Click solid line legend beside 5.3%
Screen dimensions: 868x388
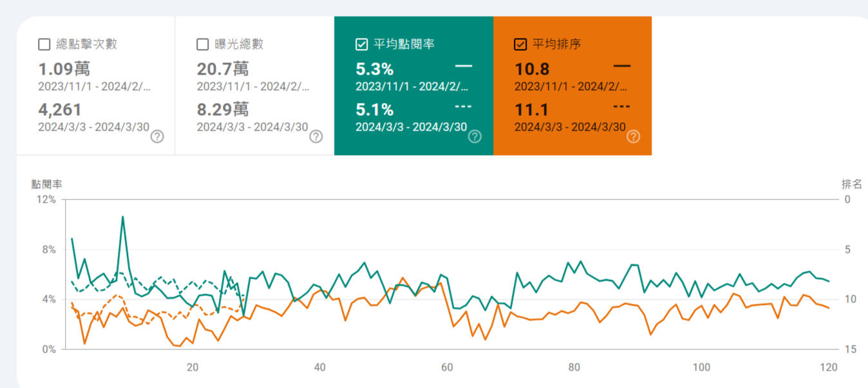pyautogui.click(x=463, y=66)
